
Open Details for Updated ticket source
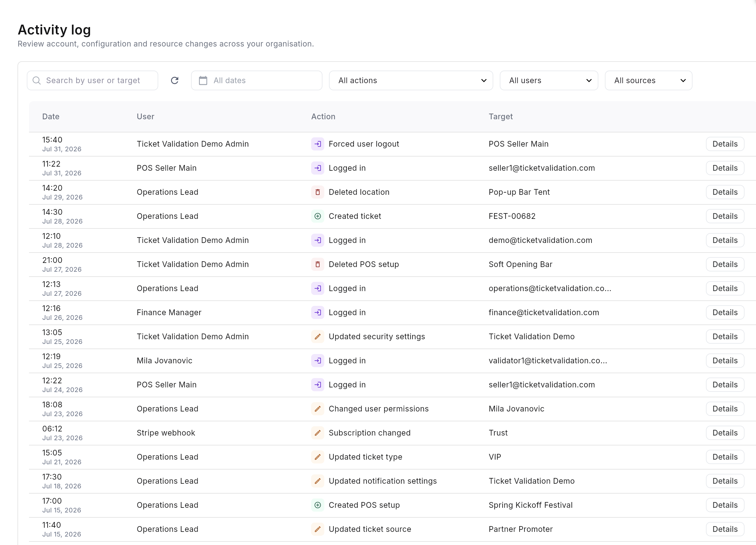725,529
